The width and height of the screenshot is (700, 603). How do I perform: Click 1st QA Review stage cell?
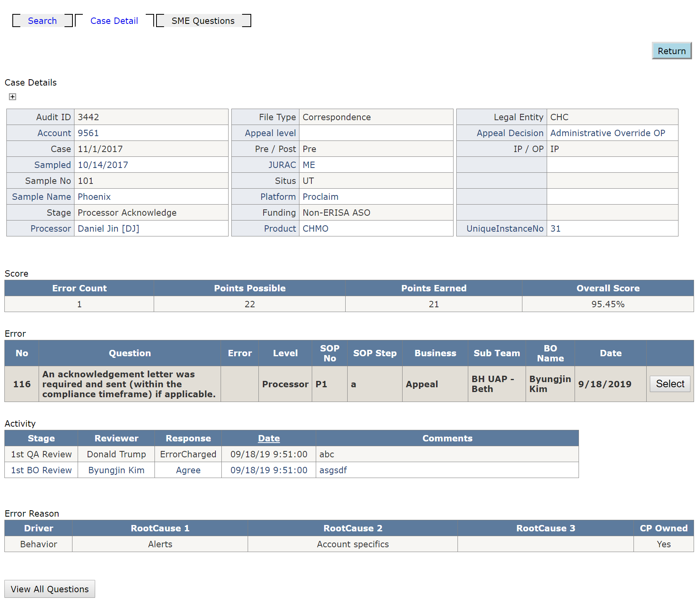(x=41, y=454)
